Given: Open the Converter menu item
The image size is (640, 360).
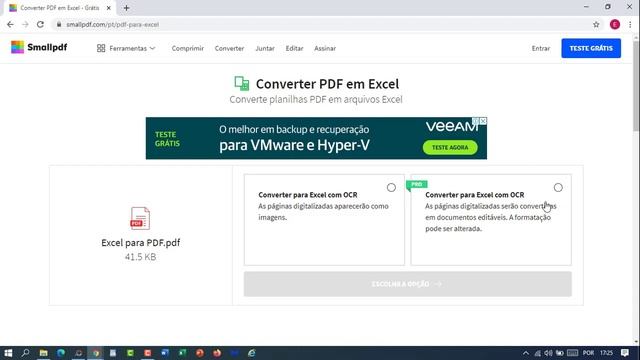Looking at the screenshot, I should 229,48.
